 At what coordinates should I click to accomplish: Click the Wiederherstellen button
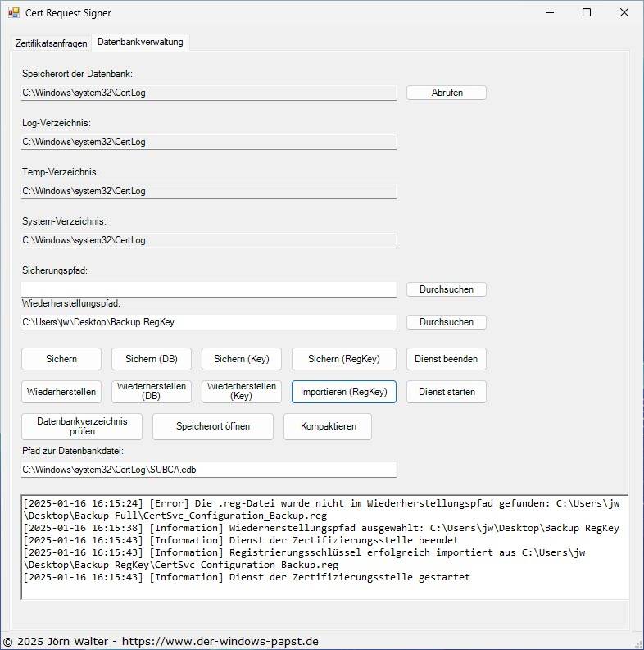point(61,392)
